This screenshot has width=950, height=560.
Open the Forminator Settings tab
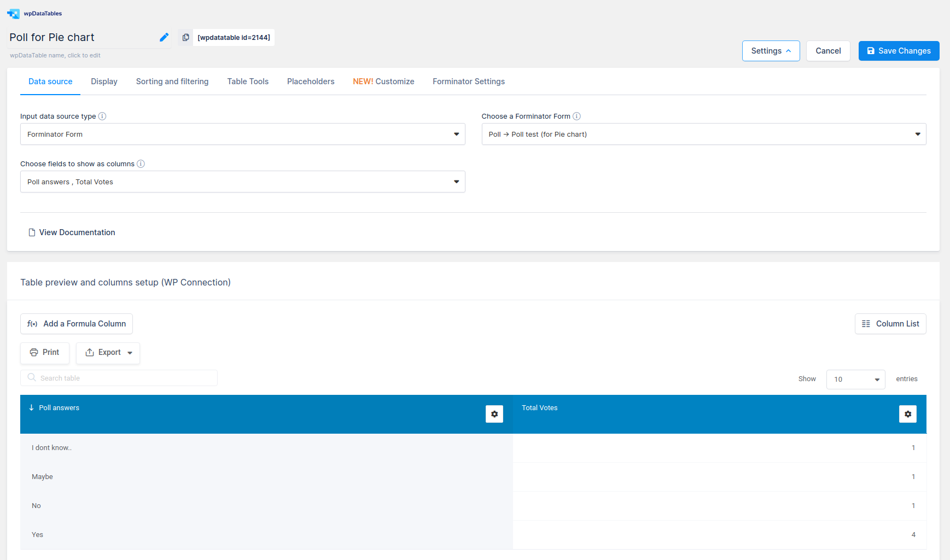point(469,81)
